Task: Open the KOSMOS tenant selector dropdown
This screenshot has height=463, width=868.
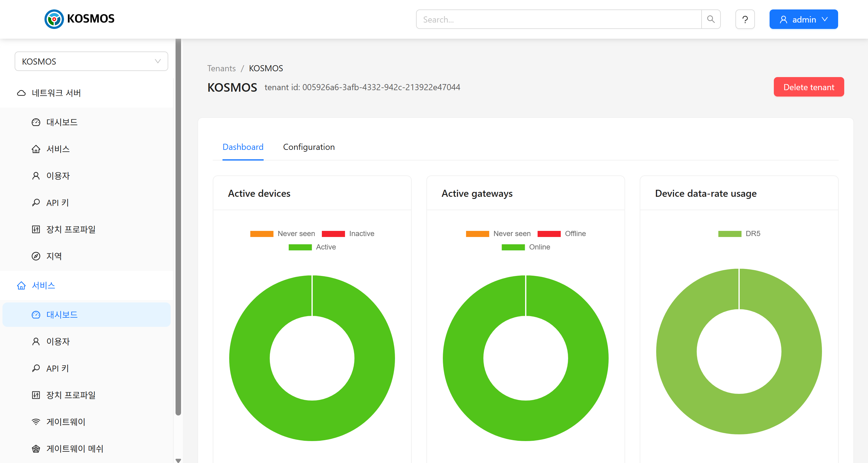Action: [91, 61]
